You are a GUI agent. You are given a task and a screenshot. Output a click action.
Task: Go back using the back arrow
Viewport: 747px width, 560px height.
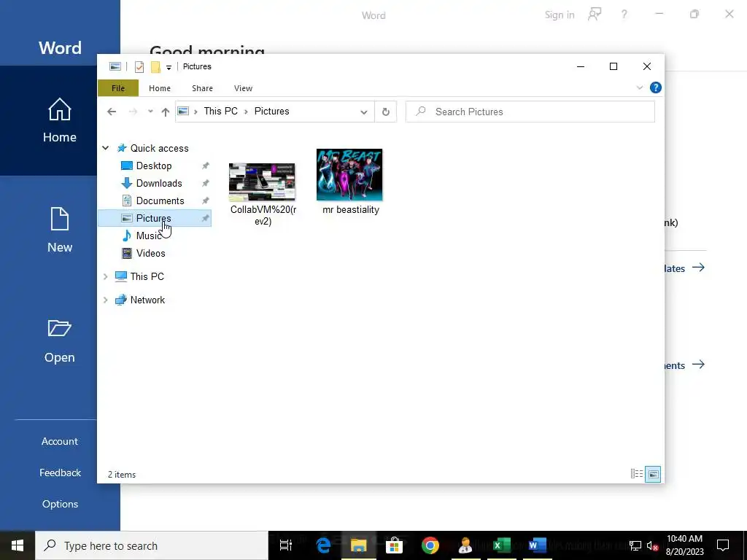pyautogui.click(x=112, y=112)
